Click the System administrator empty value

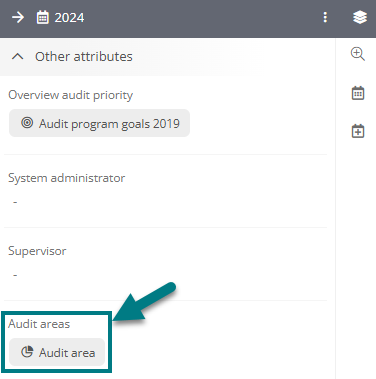(15, 202)
